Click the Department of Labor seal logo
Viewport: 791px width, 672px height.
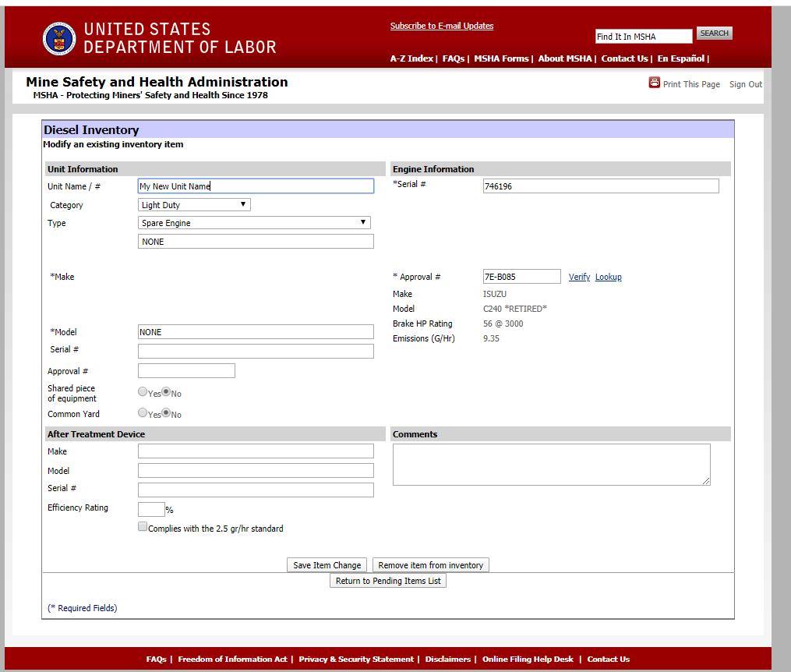pos(59,38)
